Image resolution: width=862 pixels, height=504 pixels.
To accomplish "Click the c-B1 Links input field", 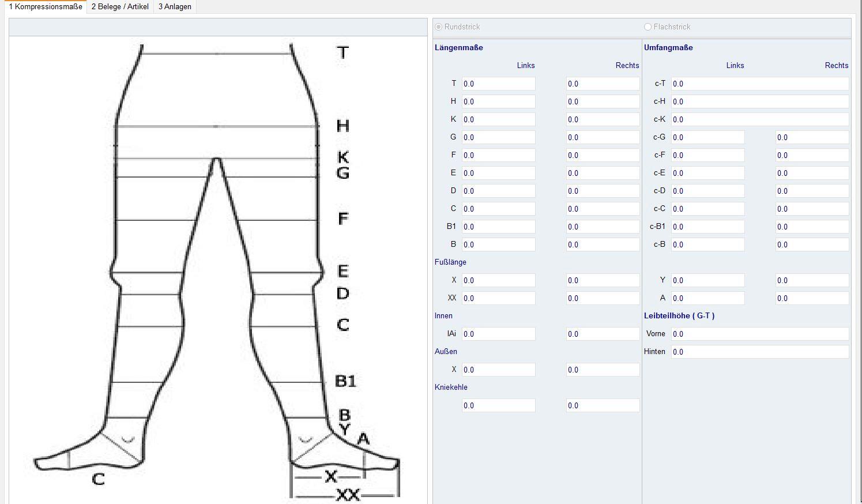I will 707,227.
